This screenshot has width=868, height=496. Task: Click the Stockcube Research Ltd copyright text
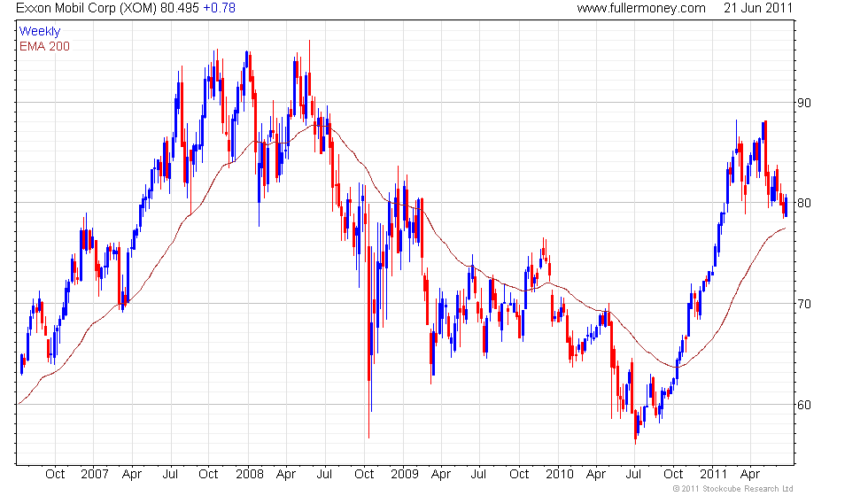733,489
